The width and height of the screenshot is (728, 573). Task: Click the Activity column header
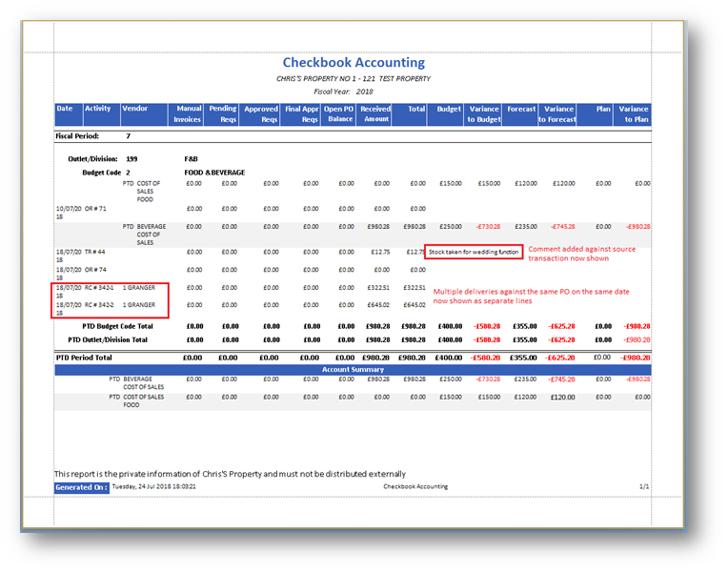(97, 109)
